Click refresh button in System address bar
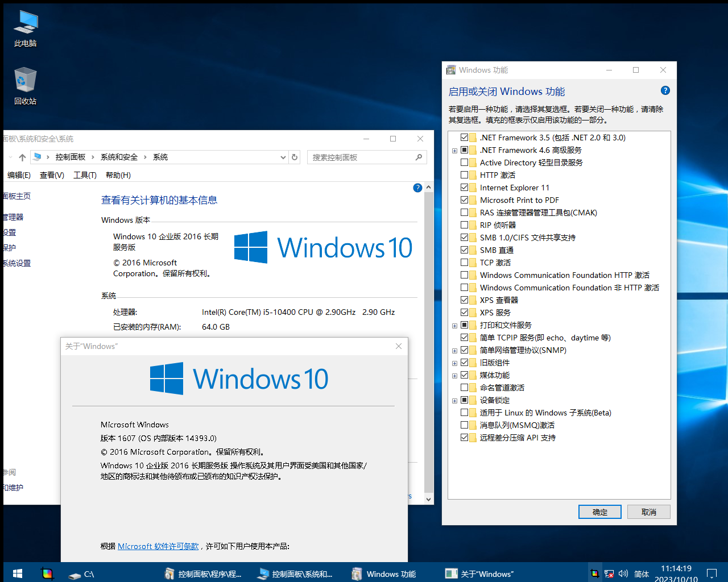728x582 pixels. click(295, 157)
